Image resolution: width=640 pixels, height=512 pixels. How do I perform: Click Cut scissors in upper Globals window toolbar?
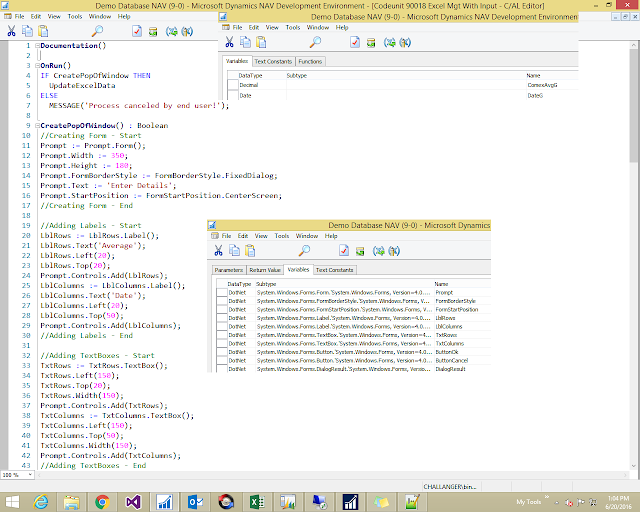click(229, 42)
